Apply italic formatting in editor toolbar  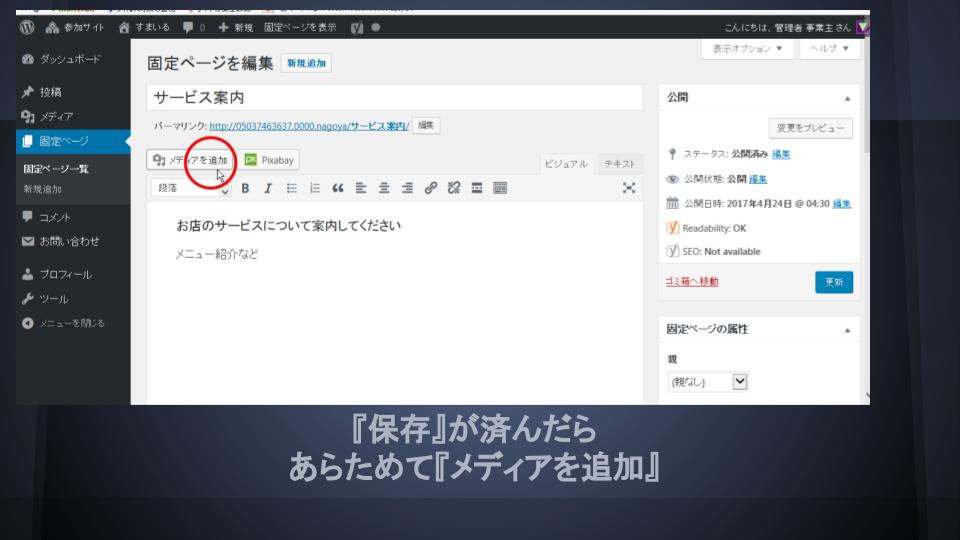point(267,188)
